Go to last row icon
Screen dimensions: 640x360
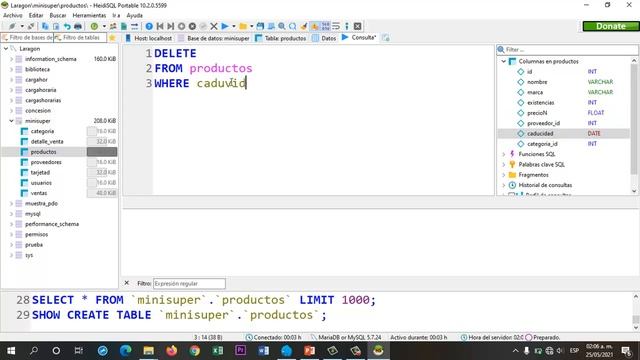[171, 27]
